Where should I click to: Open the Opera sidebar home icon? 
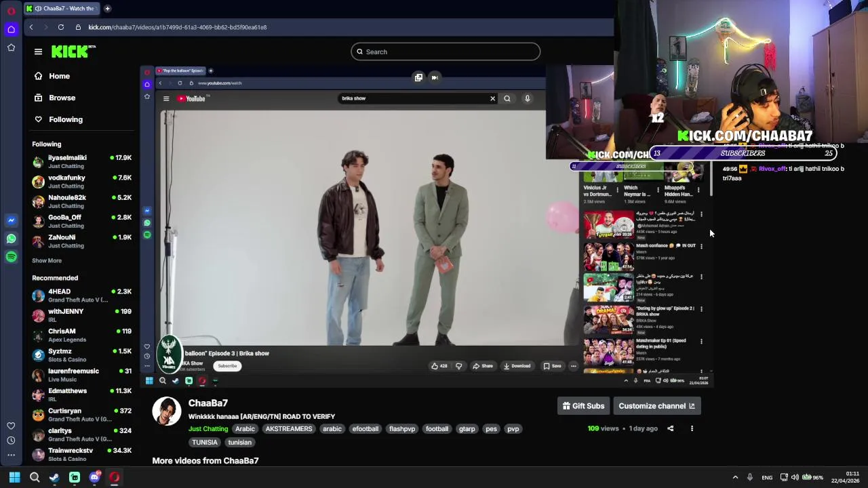[x=11, y=29]
